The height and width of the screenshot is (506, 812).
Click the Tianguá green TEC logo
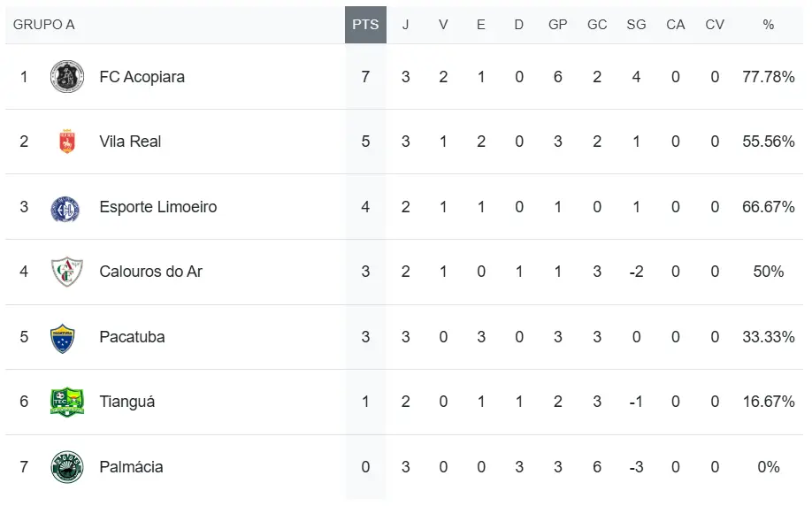(x=67, y=402)
